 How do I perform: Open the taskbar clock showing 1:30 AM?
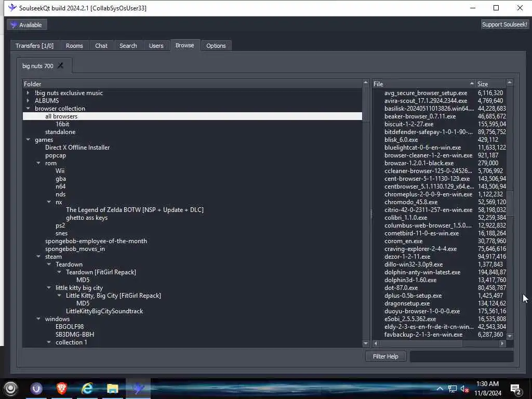(487, 389)
